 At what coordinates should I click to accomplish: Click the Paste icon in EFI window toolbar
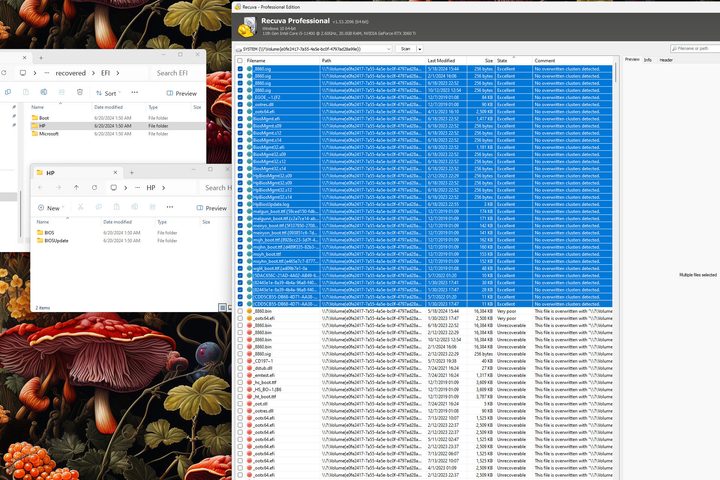point(26,92)
